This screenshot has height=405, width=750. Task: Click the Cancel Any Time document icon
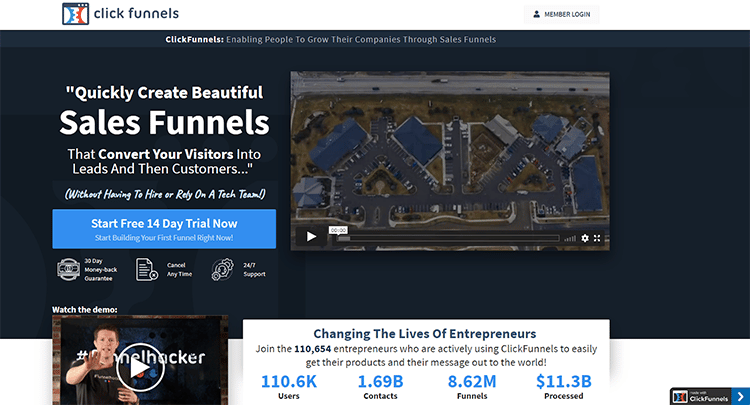(144, 269)
